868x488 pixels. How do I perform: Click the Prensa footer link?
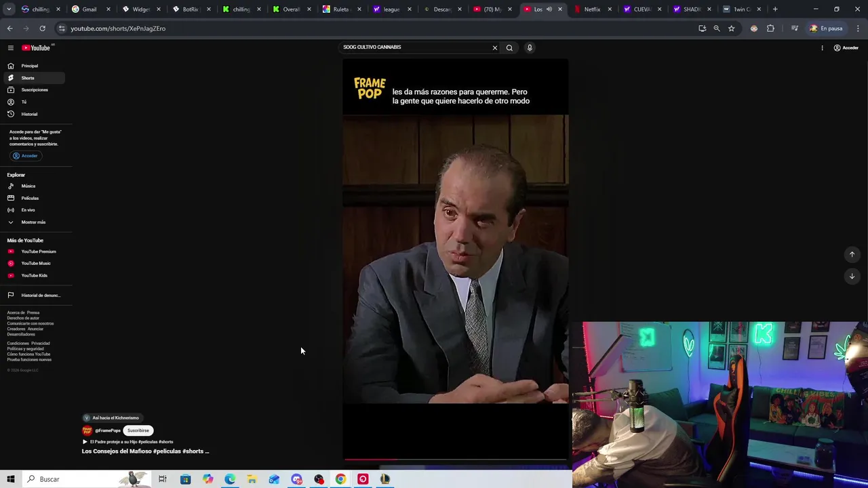(33, 312)
